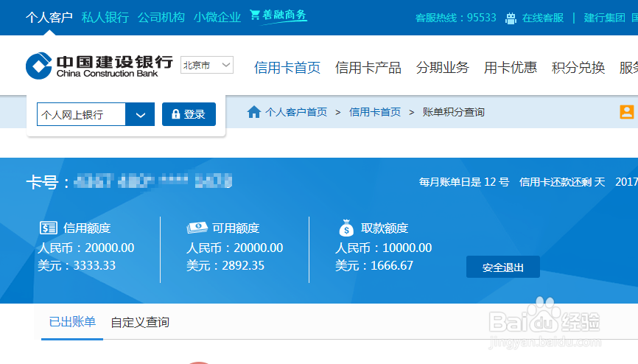This screenshot has height=364, width=638.
Task: Expand the 个人网上银行 dropdown arrow
Action: pyautogui.click(x=141, y=114)
